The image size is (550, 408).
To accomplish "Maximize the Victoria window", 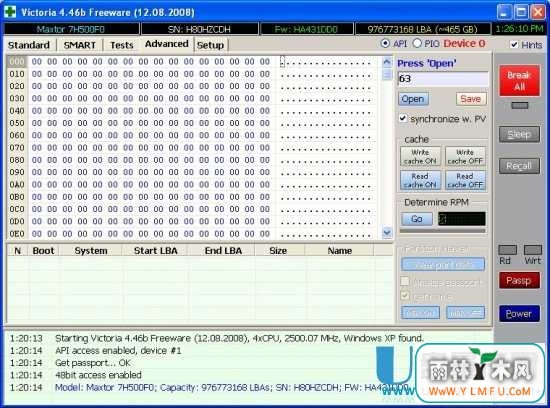I will [521, 13].
